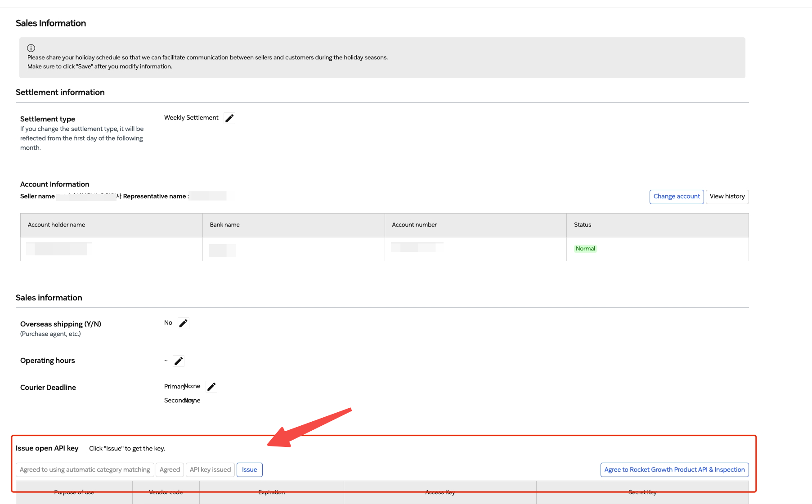Click Agreed to using automatic category matching

[85, 470]
